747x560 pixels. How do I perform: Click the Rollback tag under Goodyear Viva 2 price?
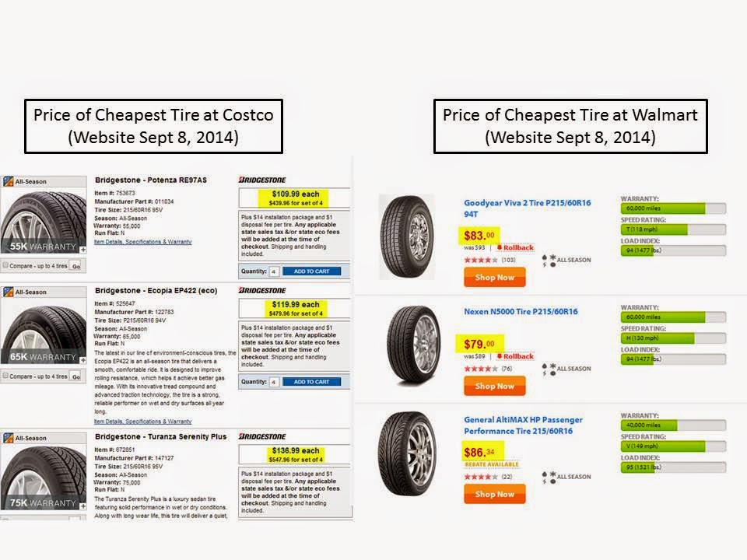(x=515, y=247)
